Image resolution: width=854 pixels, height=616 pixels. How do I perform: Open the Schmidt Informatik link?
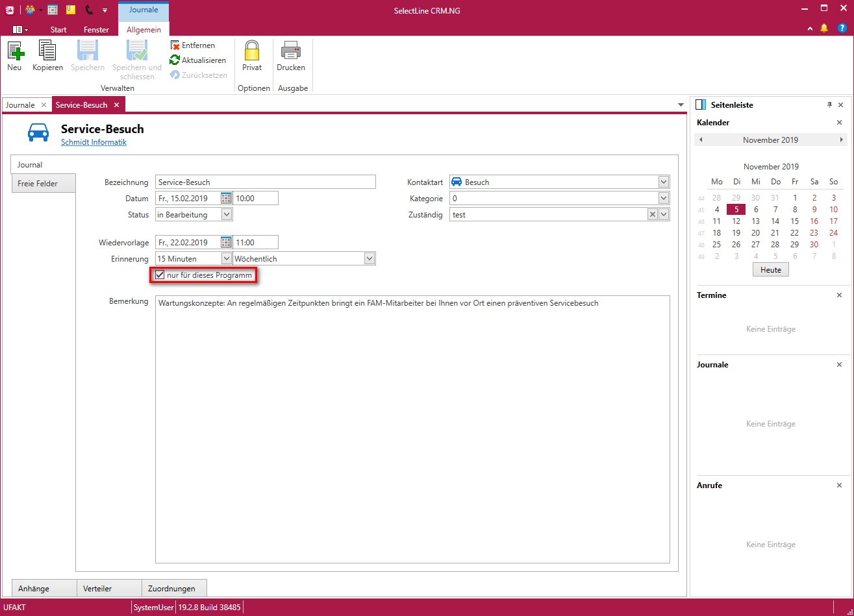pyautogui.click(x=94, y=142)
